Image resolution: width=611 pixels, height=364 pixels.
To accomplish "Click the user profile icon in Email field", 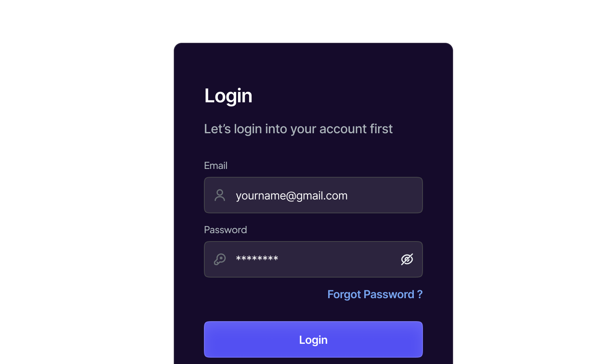I will 220,195.
